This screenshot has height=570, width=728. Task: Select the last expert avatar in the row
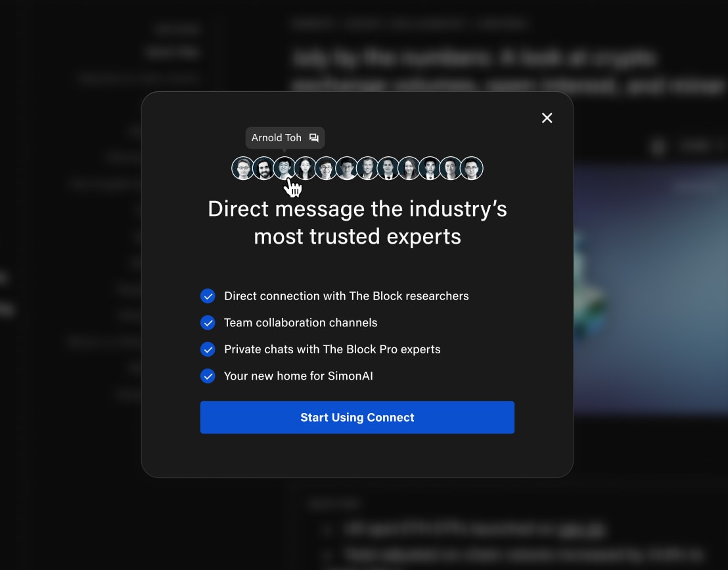click(x=472, y=169)
